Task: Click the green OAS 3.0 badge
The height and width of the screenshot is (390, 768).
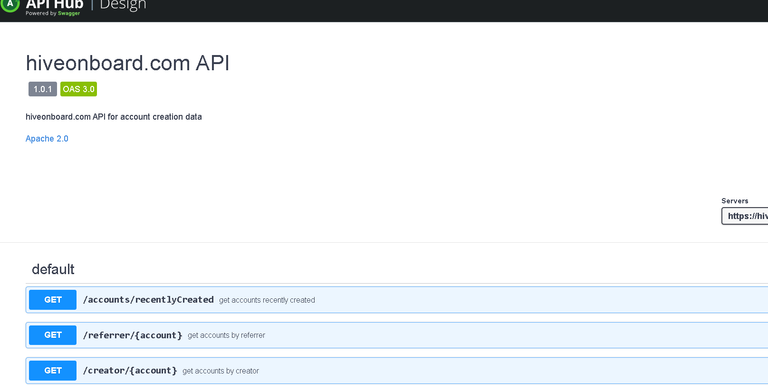Action: pyautogui.click(x=78, y=89)
